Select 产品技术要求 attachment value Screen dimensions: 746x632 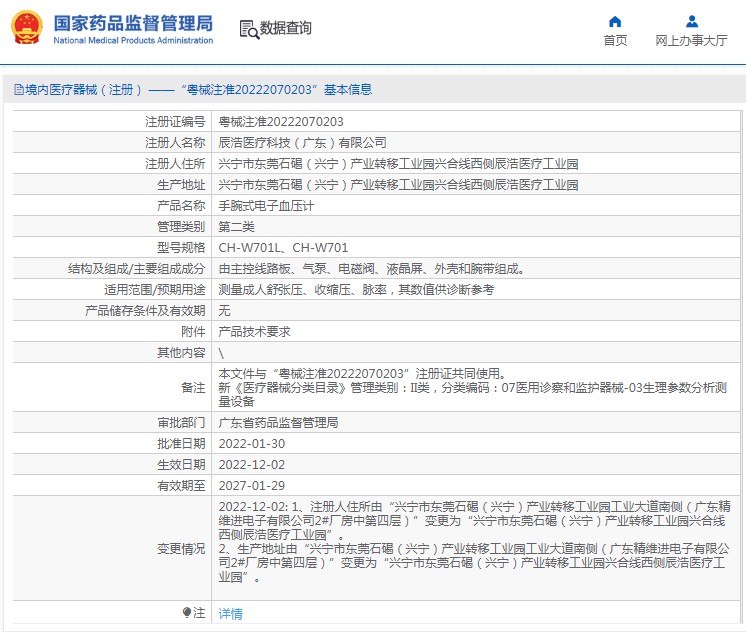pyautogui.click(x=255, y=332)
